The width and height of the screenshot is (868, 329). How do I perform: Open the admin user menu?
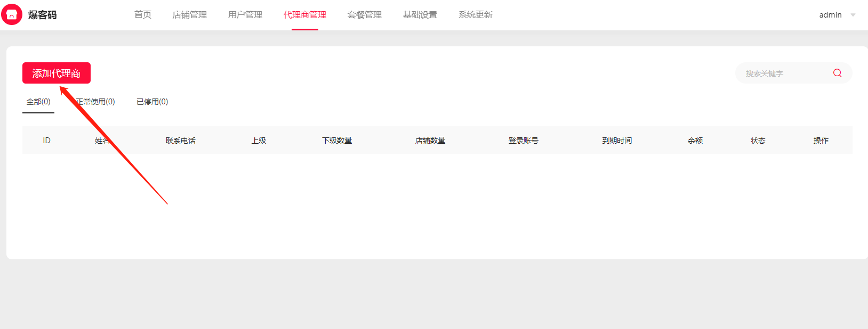(830, 15)
